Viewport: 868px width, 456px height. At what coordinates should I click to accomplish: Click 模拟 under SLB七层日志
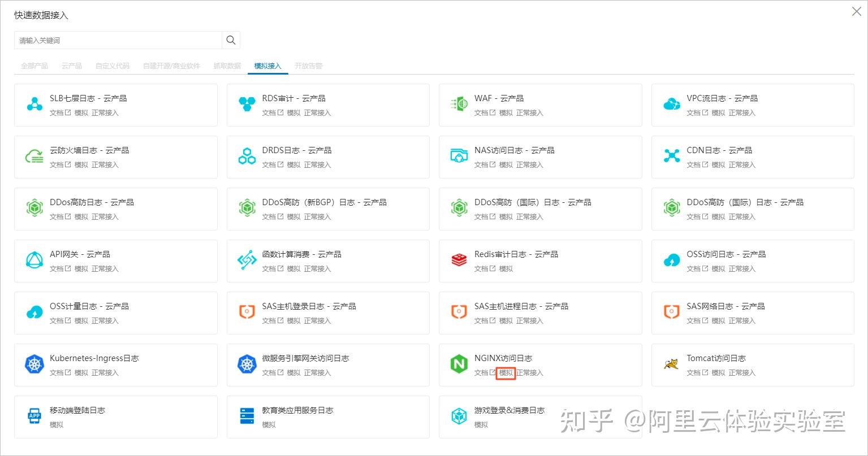pos(81,113)
